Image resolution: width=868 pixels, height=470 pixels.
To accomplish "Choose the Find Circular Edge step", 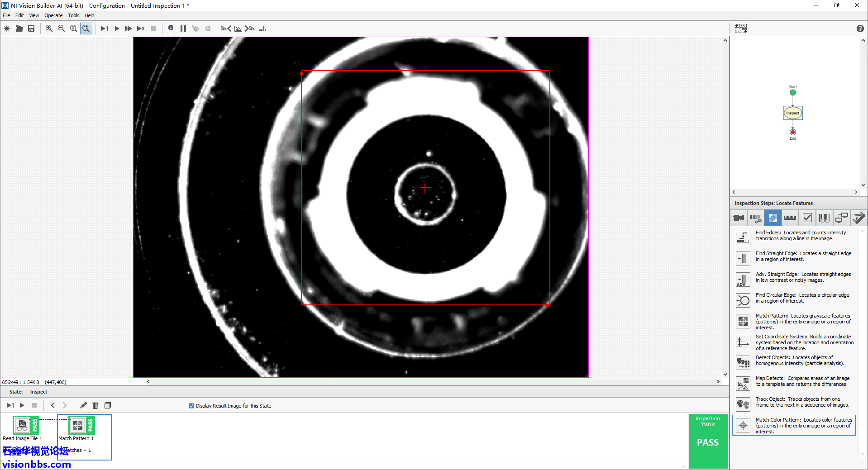I will tap(743, 300).
